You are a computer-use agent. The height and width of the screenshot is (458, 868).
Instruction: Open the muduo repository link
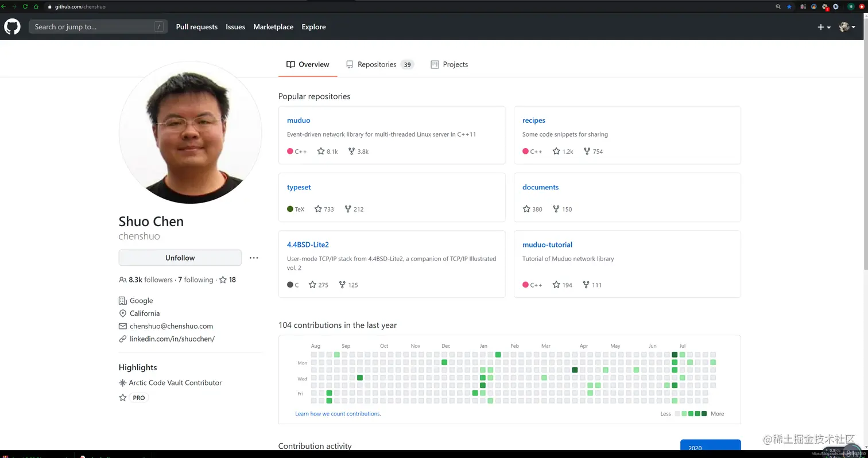coord(299,121)
